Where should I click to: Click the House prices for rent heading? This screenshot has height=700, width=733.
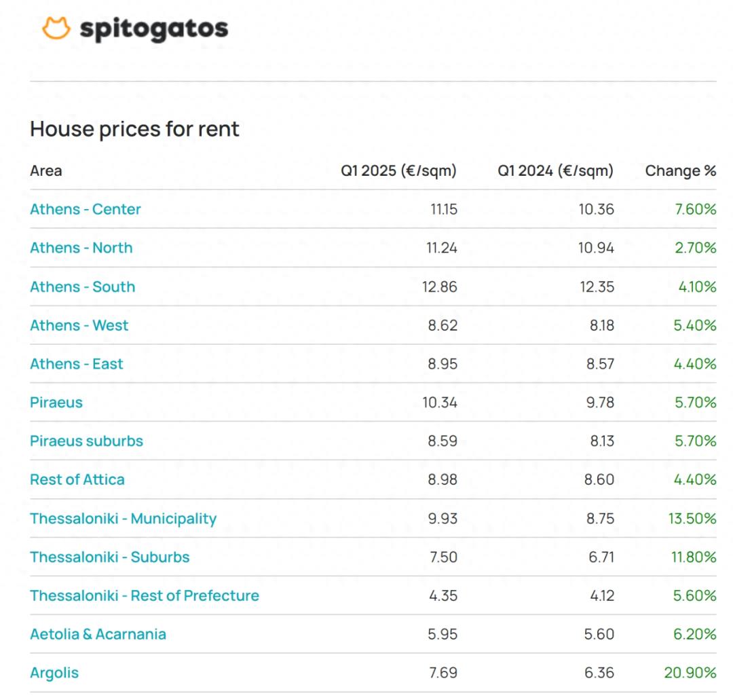134,129
